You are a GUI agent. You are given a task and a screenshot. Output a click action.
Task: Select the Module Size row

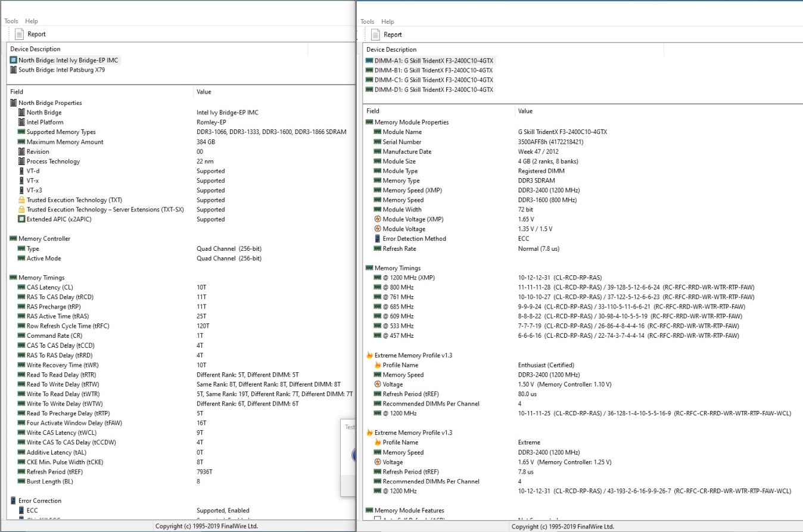(x=583, y=161)
